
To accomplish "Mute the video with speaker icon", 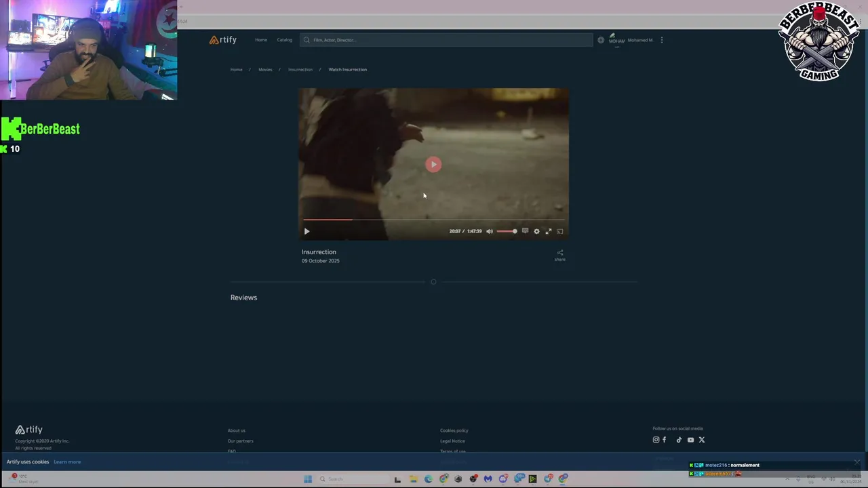I will pos(490,231).
